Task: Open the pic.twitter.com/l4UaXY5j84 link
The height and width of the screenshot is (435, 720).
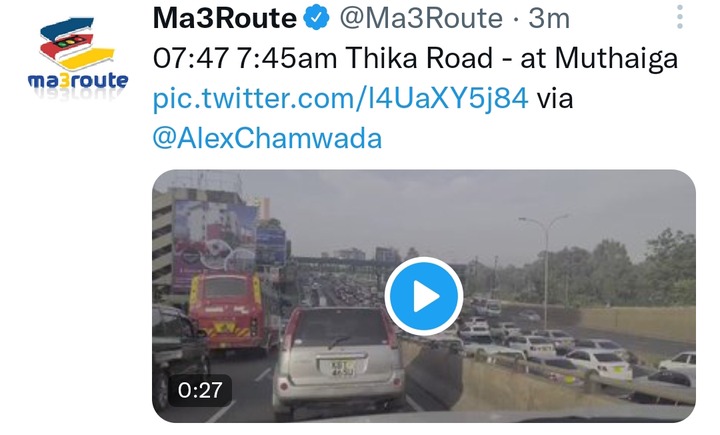Action: [340, 98]
